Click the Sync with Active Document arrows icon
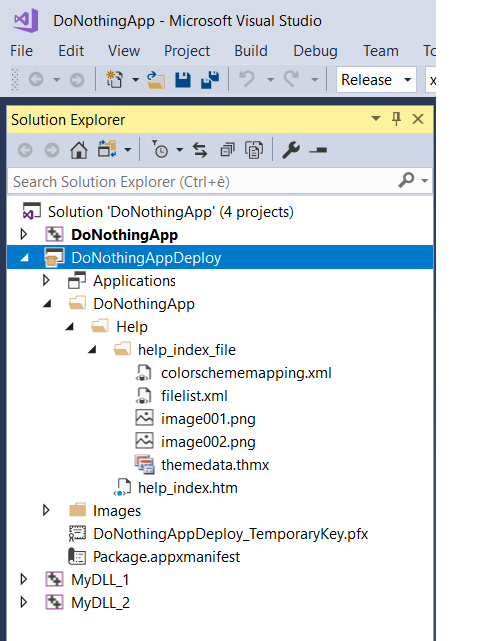 coord(200,150)
